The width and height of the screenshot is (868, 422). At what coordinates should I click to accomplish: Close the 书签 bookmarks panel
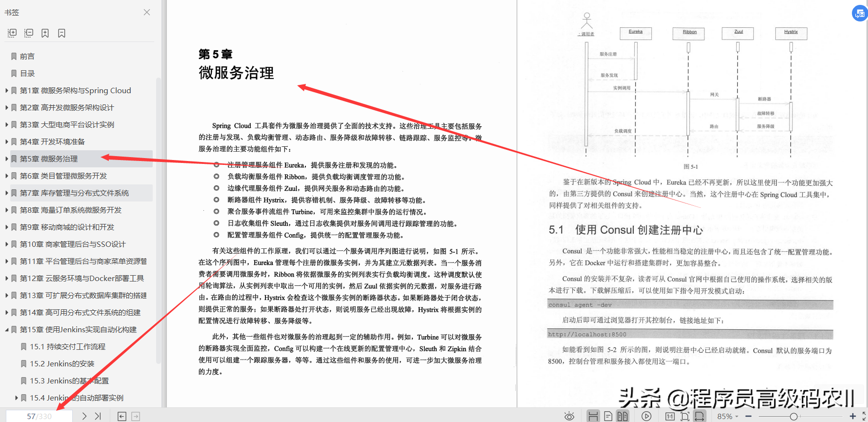(147, 12)
